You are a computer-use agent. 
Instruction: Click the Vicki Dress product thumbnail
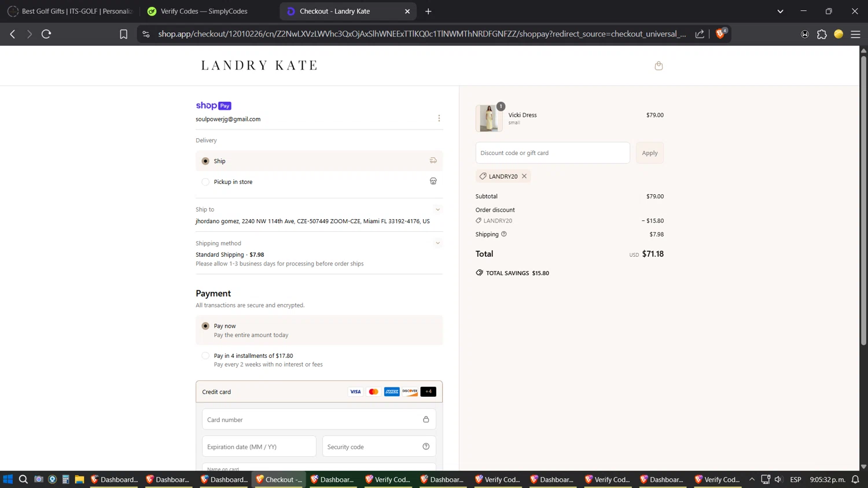coord(489,118)
